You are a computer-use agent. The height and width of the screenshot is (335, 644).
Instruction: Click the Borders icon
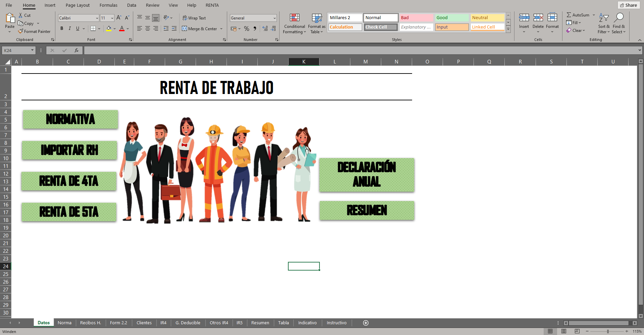tap(93, 29)
